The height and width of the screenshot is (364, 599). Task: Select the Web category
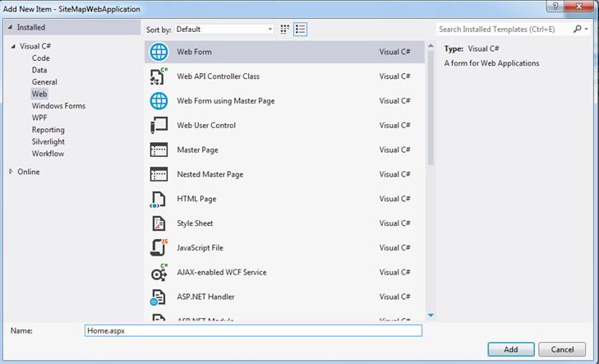coord(39,94)
